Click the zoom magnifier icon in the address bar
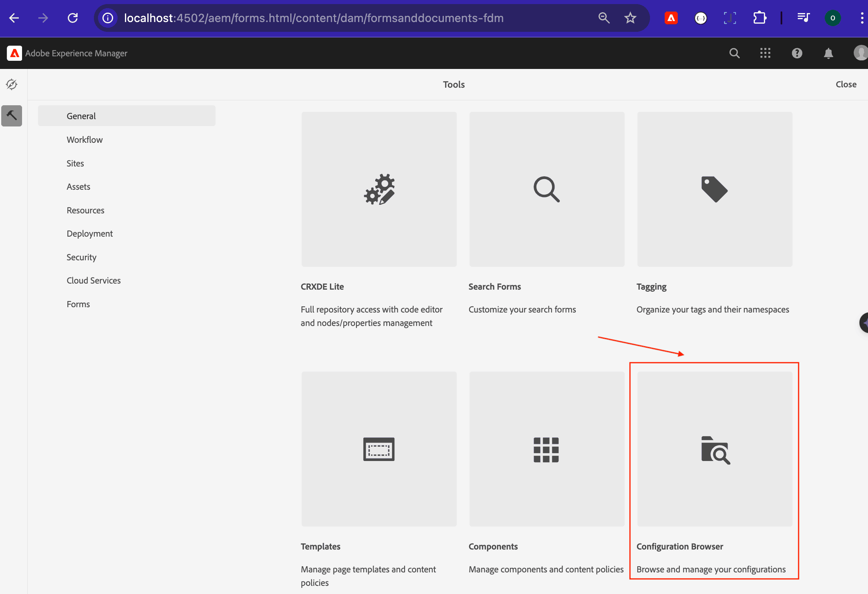This screenshot has width=868, height=594. click(604, 18)
